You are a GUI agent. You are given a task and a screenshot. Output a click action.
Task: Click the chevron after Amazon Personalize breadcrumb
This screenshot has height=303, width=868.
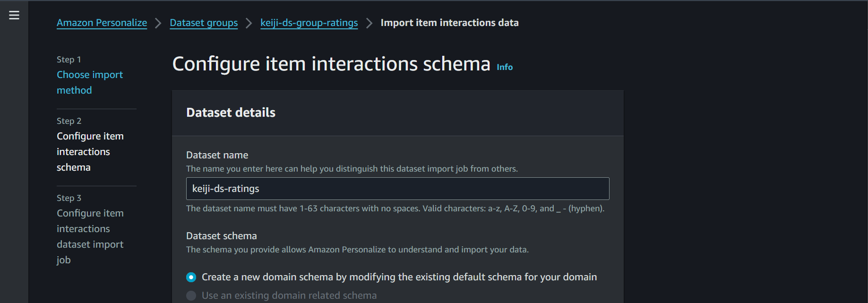pos(158,23)
